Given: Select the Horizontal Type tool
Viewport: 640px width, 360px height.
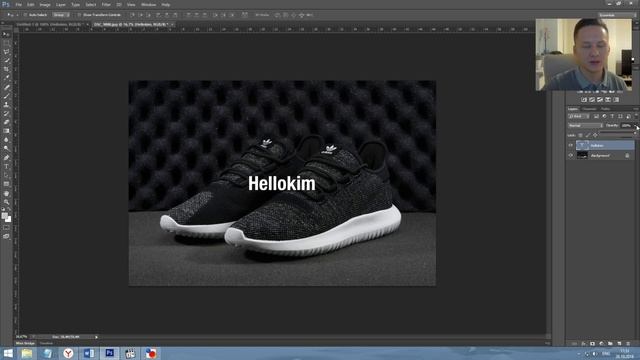Looking at the screenshot, I should coord(6,166).
